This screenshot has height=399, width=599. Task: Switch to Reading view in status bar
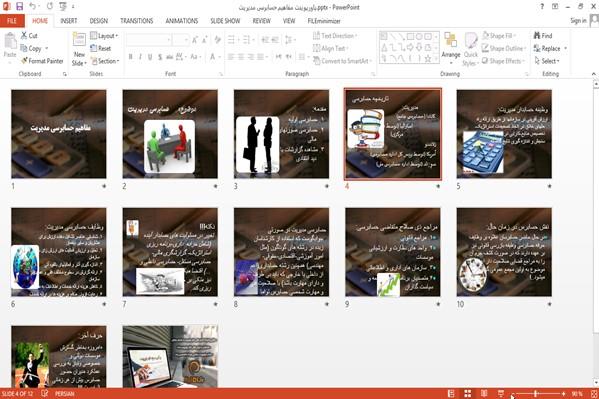point(484,394)
